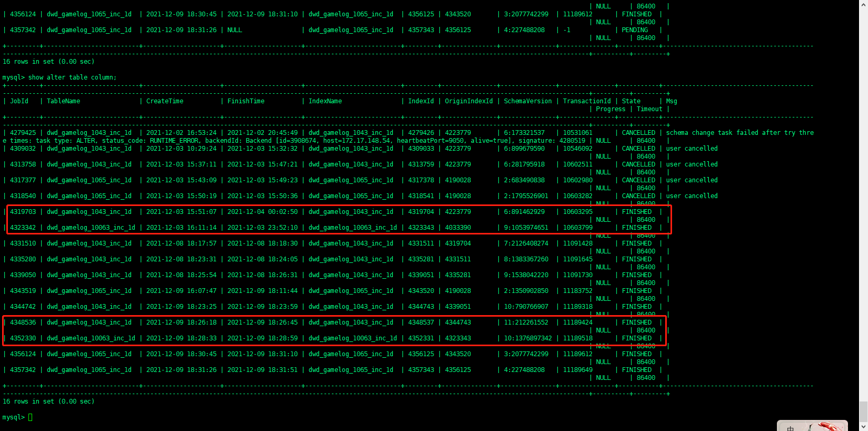
Task: Click JobId 4335280
Action: tap(23, 259)
